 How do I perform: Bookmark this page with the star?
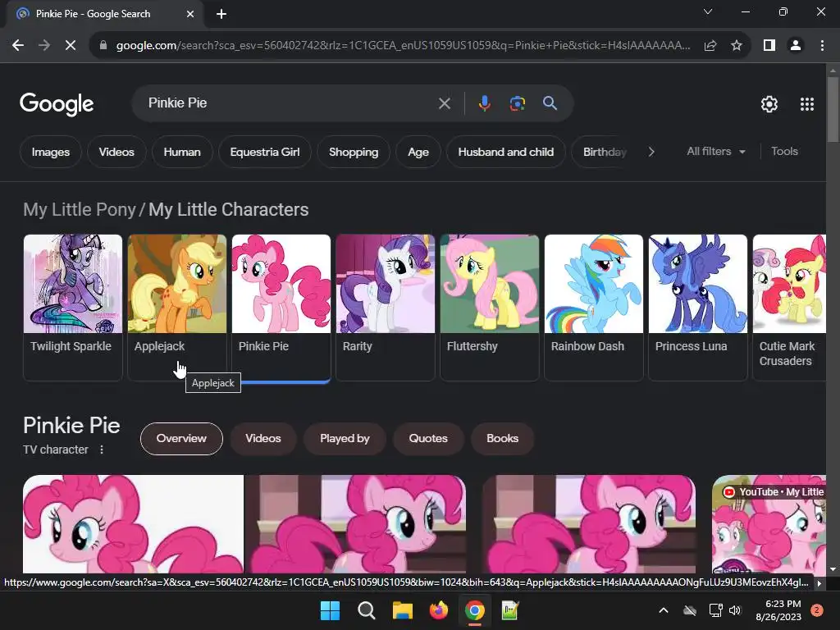[x=737, y=46]
